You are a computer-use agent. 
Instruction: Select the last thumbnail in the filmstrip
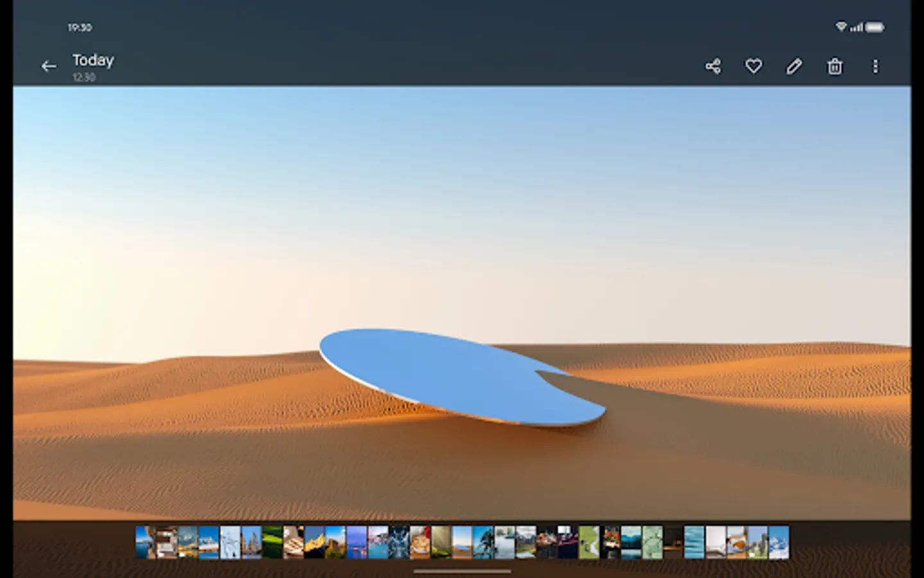[780, 543]
